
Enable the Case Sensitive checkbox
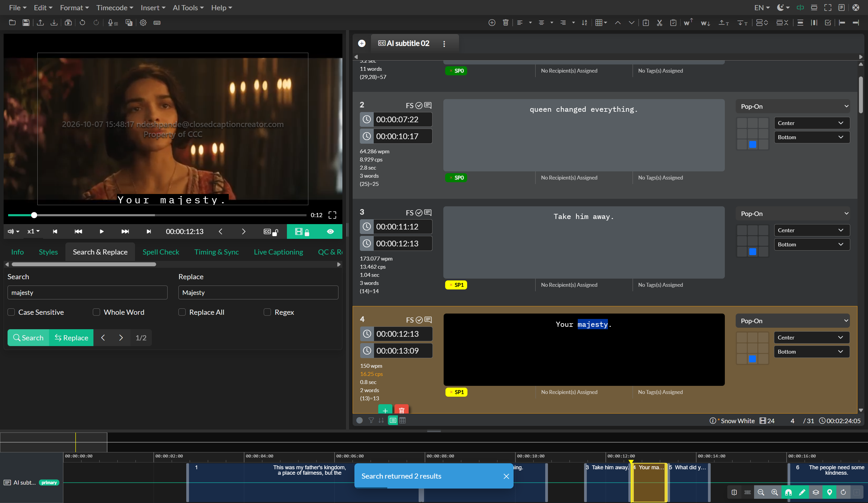click(11, 312)
